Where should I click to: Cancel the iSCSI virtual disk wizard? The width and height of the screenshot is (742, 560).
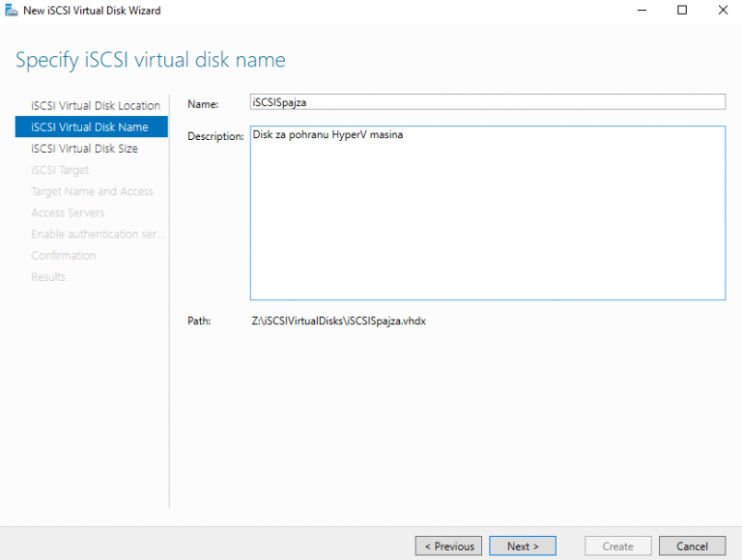(692, 546)
